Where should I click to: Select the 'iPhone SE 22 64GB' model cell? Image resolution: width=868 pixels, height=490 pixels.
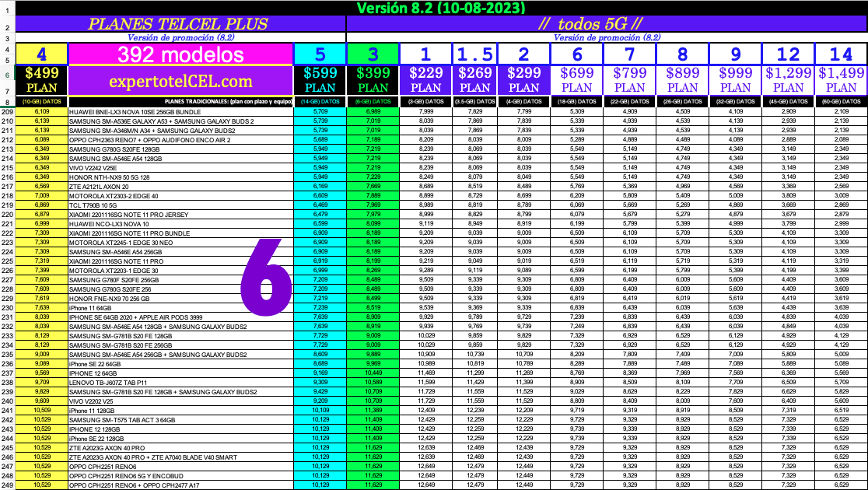(x=180, y=364)
